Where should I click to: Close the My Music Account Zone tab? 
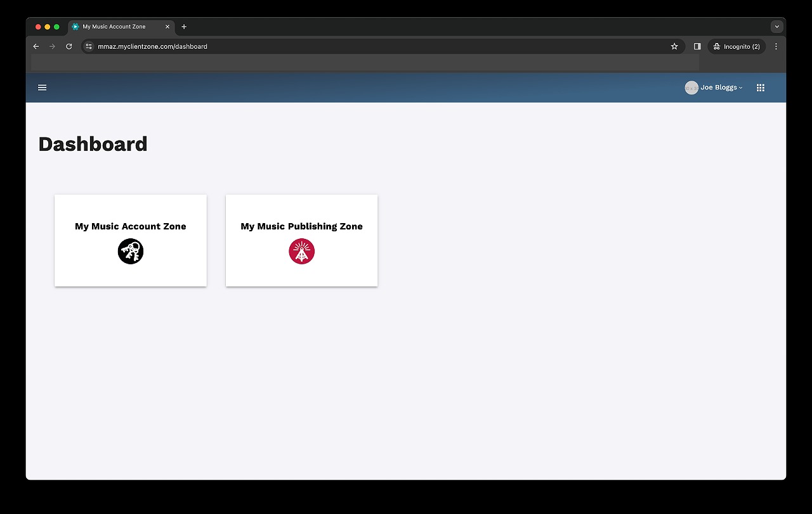point(167,27)
